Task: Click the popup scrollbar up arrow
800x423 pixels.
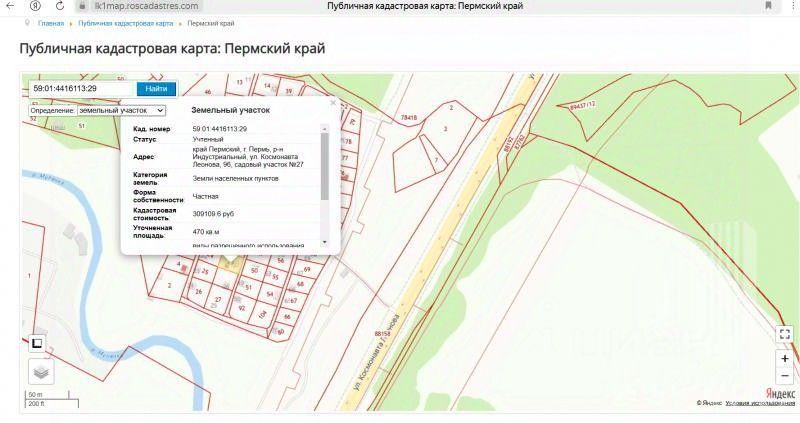Action: [x=324, y=129]
